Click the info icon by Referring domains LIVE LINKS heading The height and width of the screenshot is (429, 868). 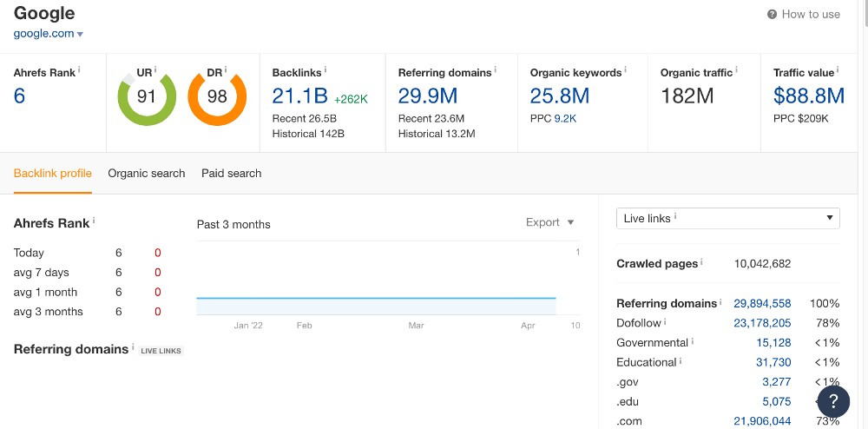pyautogui.click(x=133, y=347)
